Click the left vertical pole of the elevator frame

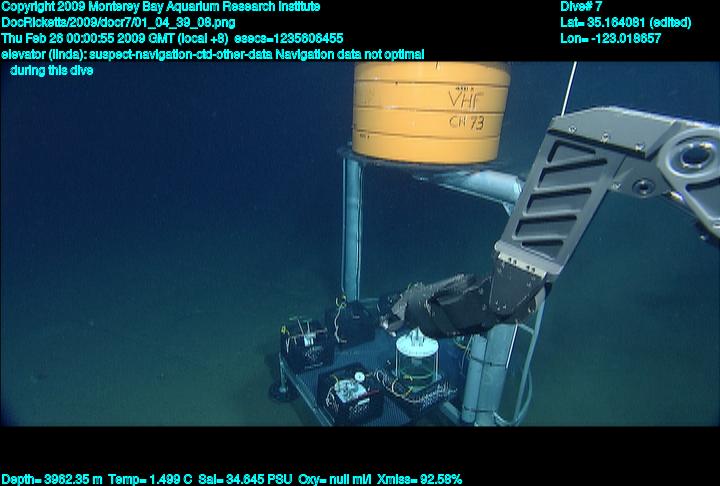[351, 230]
